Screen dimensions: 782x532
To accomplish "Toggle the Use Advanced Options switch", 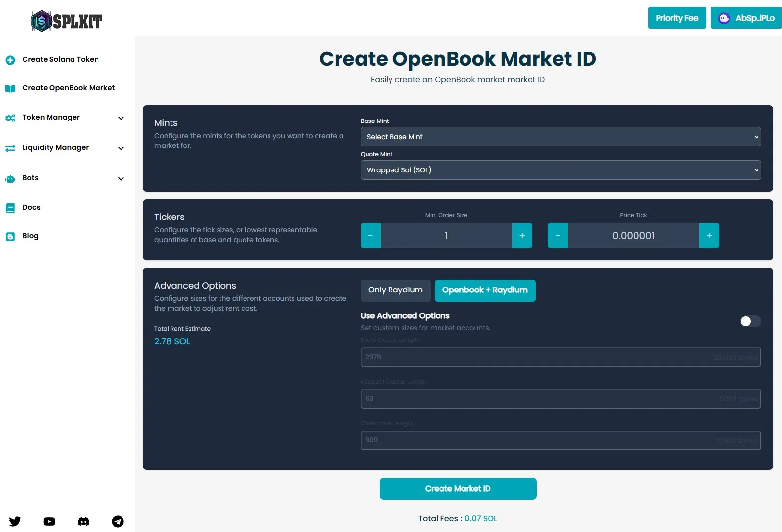I will (750, 321).
